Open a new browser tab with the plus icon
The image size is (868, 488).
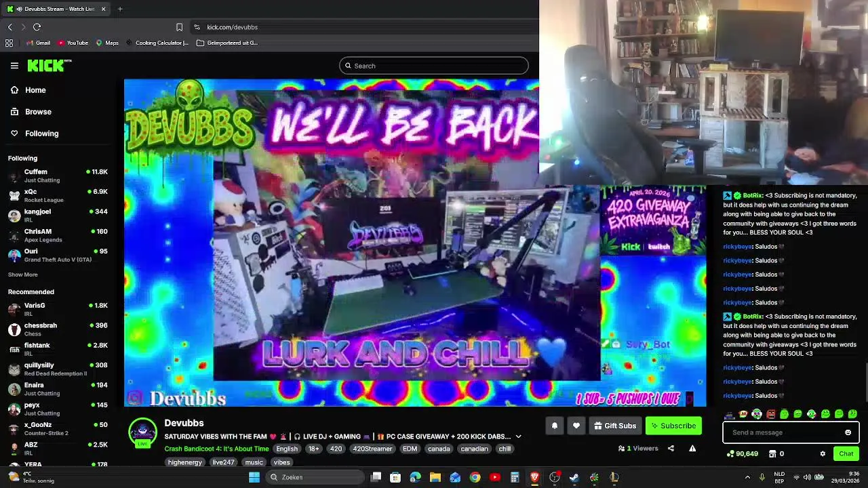(x=120, y=9)
